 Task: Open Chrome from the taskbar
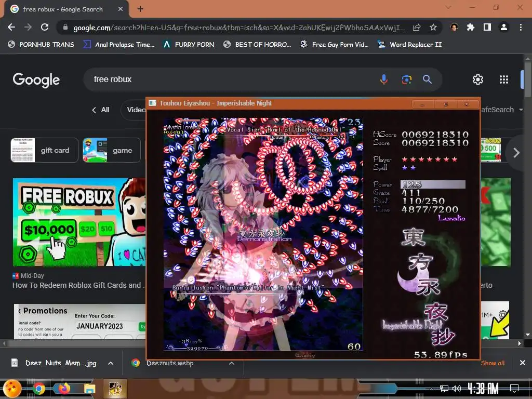click(x=38, y=389)
